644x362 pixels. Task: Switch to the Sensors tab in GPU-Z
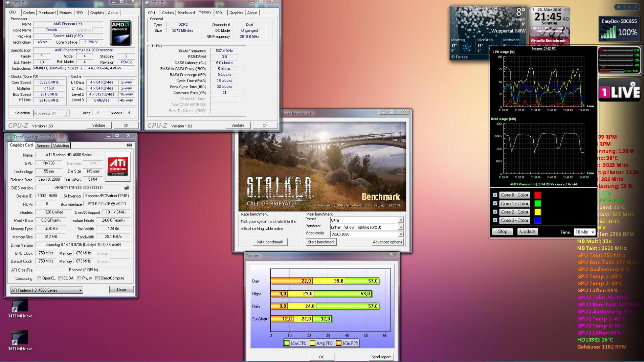[x=43, y=146]
